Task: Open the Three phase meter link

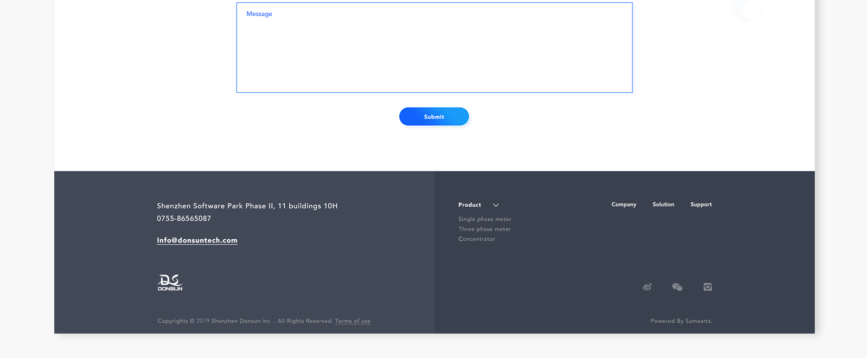Action: click(484, 229)
